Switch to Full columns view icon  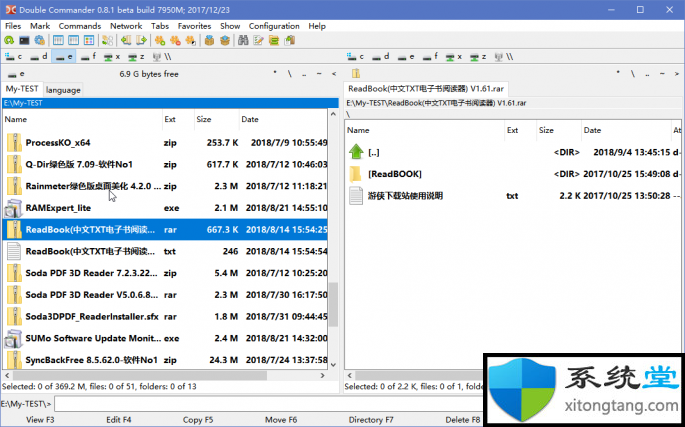click(73, 41)
